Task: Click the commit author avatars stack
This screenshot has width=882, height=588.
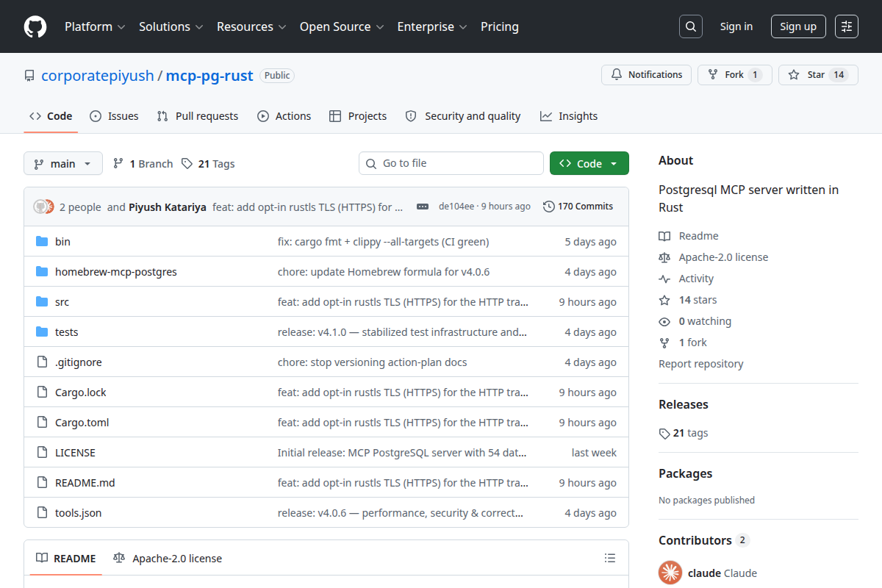Action: coord(44,207)
